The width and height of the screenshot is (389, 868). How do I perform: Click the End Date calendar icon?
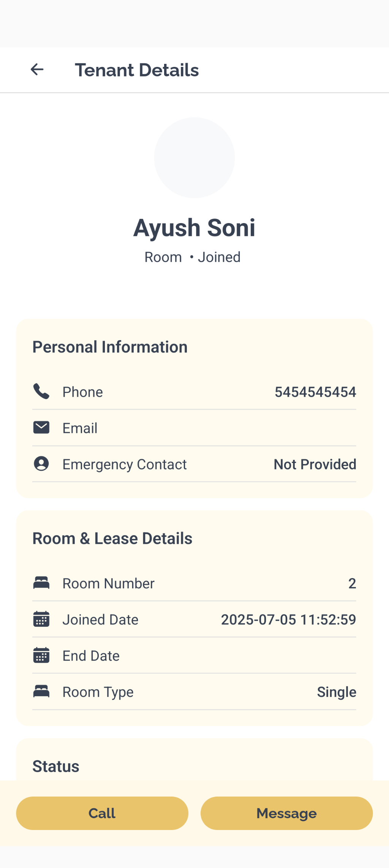(x=41, y=655)
